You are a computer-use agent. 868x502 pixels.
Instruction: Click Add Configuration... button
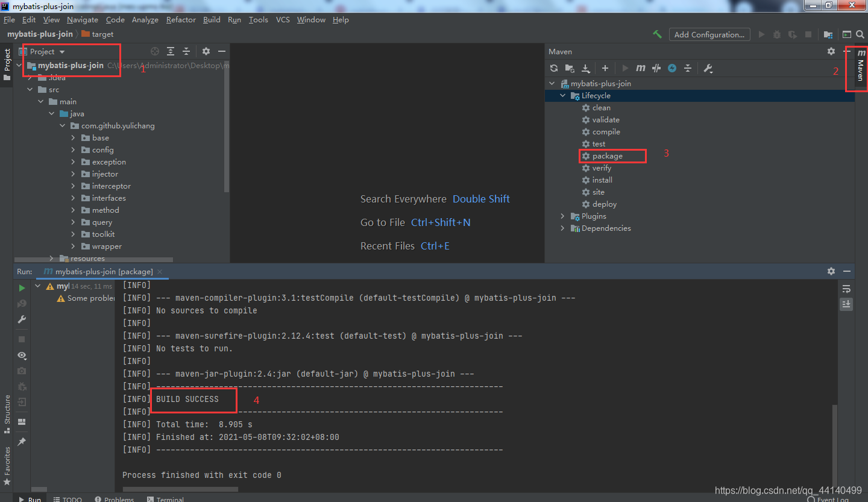[x=709, y=34]
